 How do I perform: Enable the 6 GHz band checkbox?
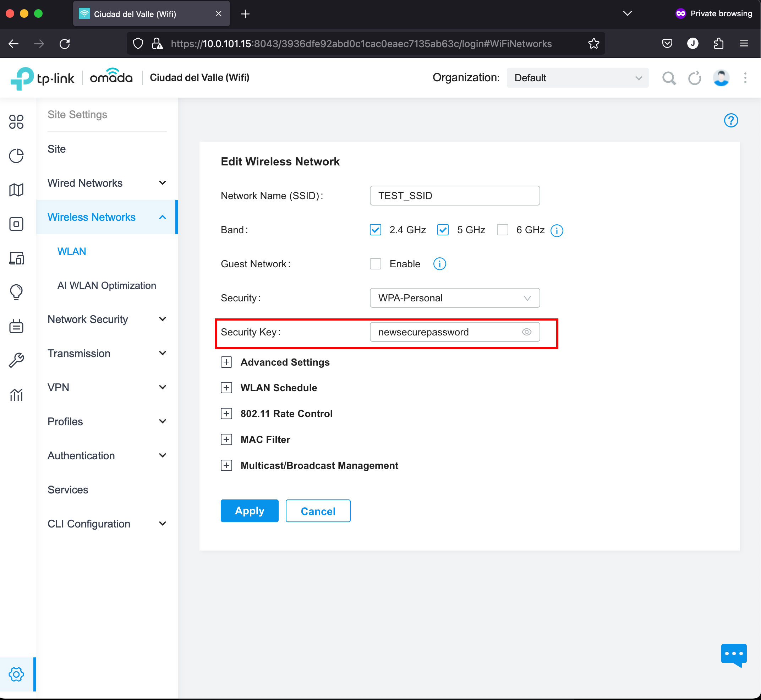pos(502,230)
